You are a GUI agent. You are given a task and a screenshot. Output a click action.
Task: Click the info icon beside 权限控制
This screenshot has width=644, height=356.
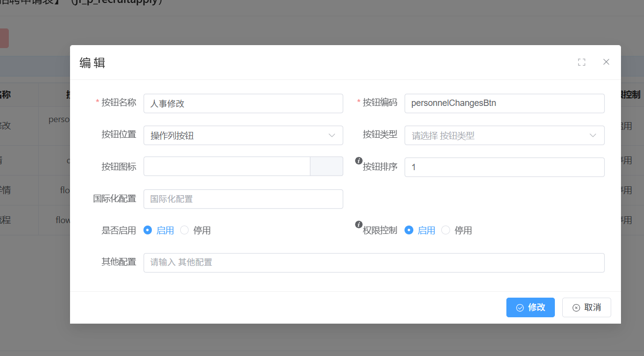(358, 224)
